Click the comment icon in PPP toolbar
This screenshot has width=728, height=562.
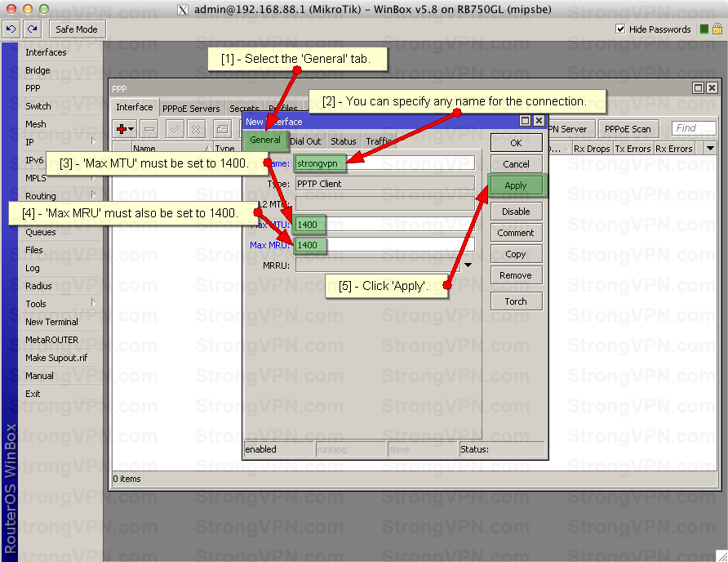point(221,129)
